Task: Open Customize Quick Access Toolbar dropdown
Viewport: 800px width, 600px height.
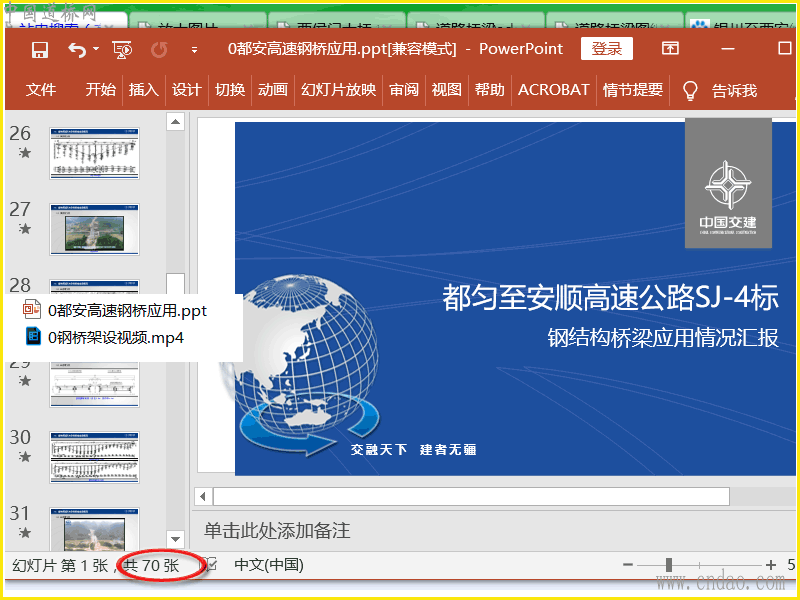Action: pos(194,50)
